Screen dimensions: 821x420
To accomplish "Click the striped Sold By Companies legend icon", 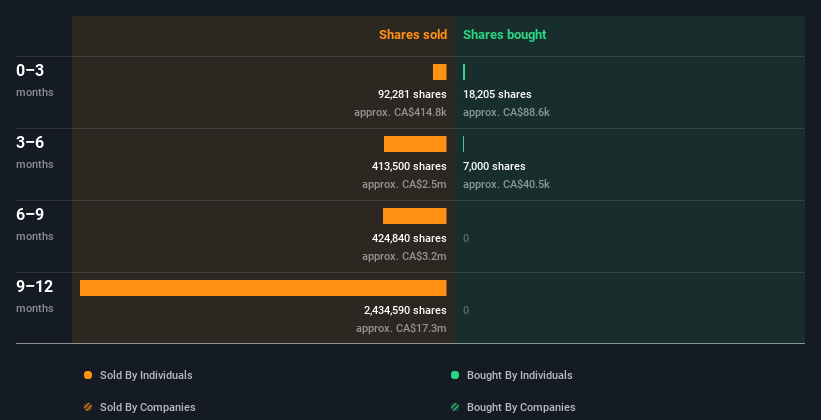I will tap(88, 407).
